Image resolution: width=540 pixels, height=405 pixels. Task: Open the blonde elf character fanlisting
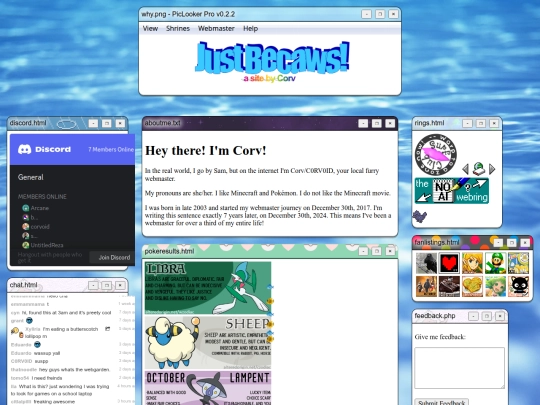(x=472, y=263)
